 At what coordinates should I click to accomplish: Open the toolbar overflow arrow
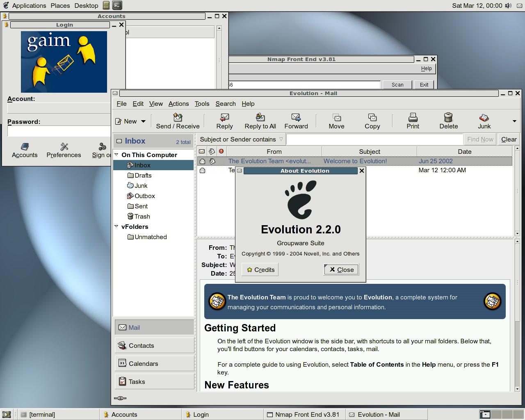pos(514,121)
